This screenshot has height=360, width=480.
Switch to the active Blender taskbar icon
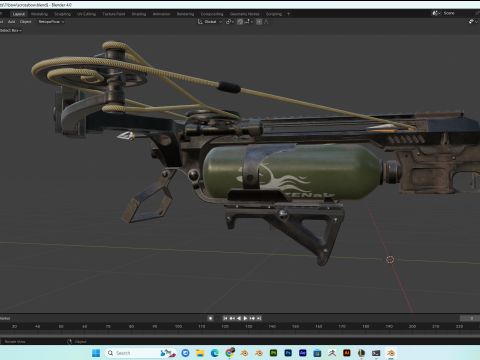pos(391,353)
